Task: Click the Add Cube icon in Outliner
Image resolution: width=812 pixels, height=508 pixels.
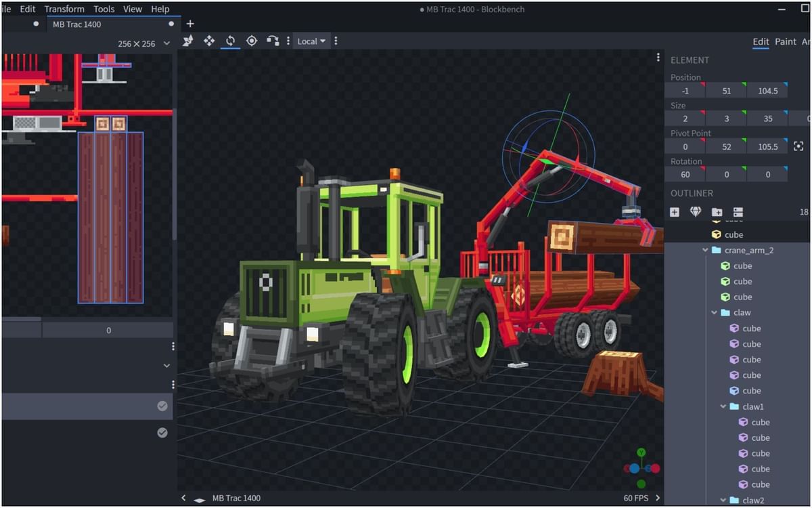Action: (675, 212)
